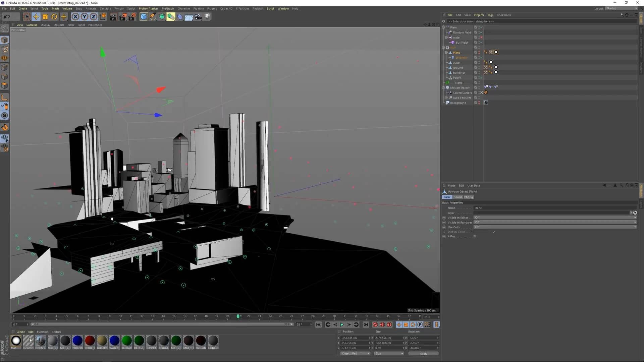Open the MoGraph menu
This screenshot has height=362, width=644.
point(168,9)
